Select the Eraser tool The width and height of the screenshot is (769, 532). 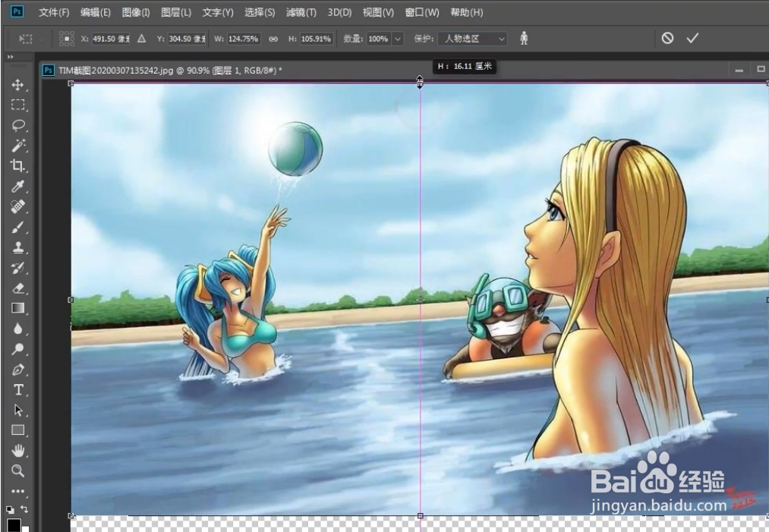click(17, 288)
